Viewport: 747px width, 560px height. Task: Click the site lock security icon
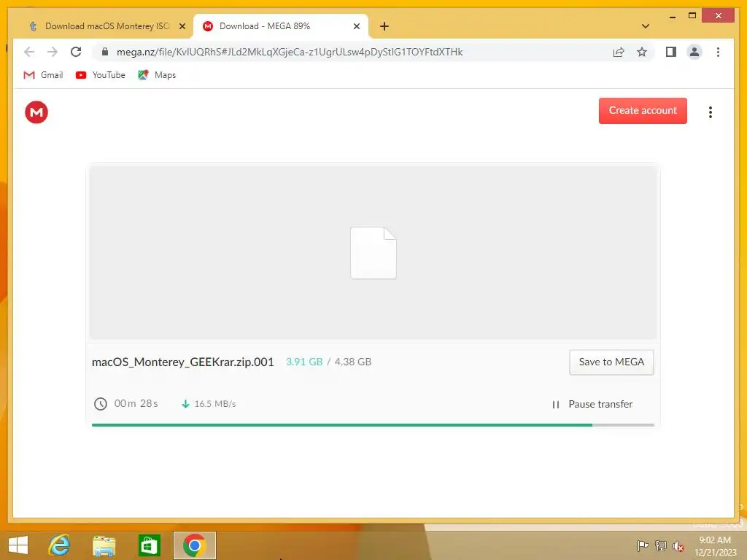click(x=105, y=52)
